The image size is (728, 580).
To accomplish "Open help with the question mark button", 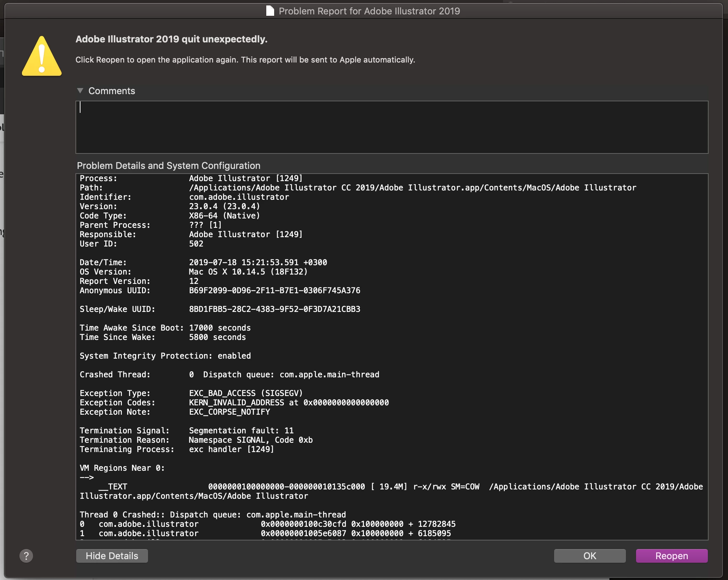I will coord(26,556).
